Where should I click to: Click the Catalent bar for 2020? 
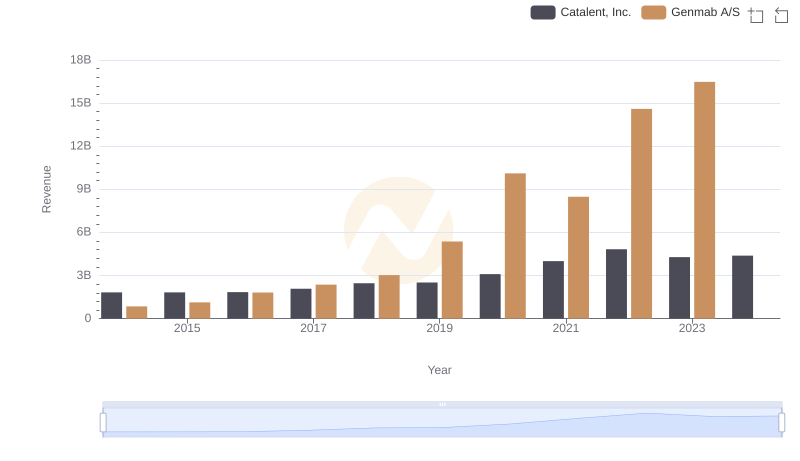490,296
